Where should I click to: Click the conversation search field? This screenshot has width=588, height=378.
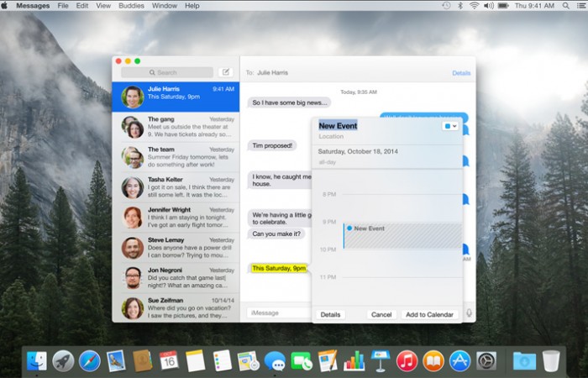pyautogui.click(x=167, y=72)
